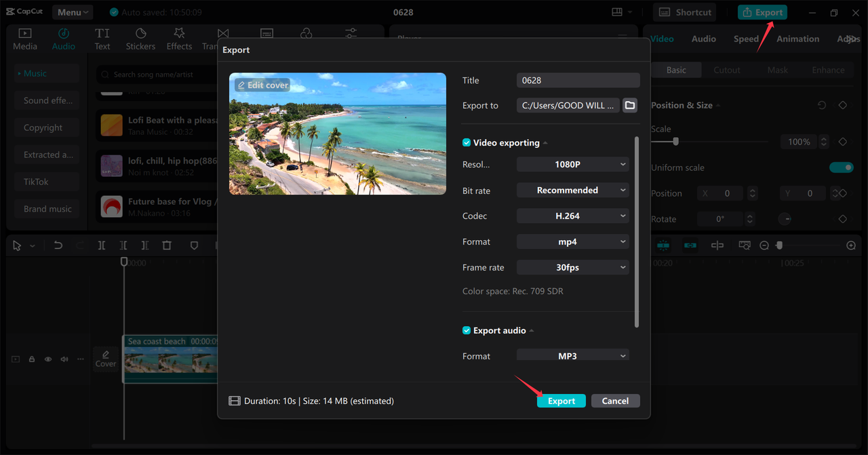Switch to the Animation tab
Image resolution: width=868 pixels, height=455 pixels.
(797, 39)
